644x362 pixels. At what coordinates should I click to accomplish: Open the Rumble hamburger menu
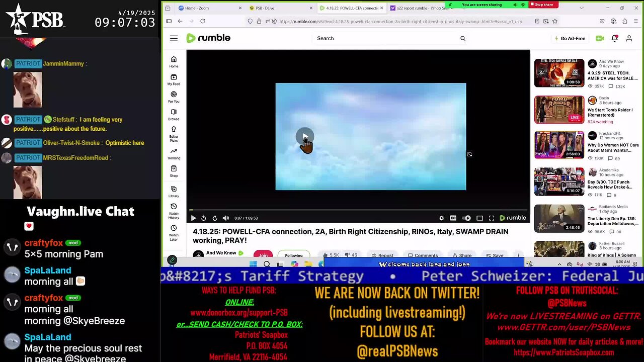pos(174,38)
